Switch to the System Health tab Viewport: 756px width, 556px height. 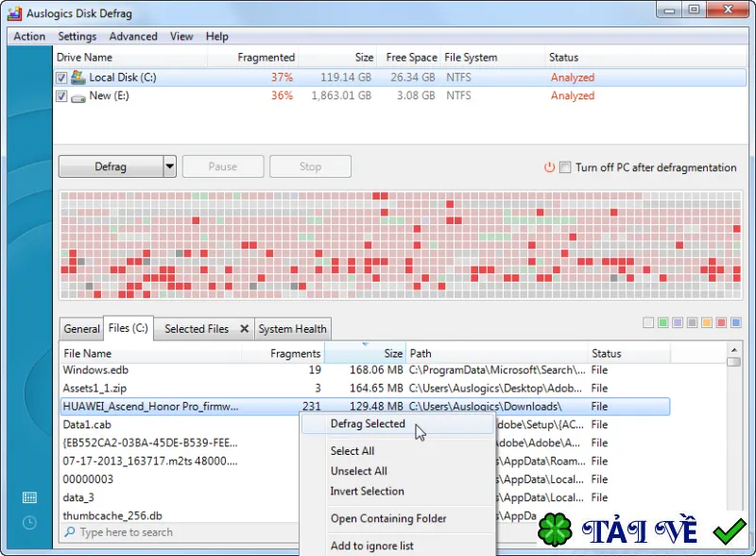click(x=292, y=329)
